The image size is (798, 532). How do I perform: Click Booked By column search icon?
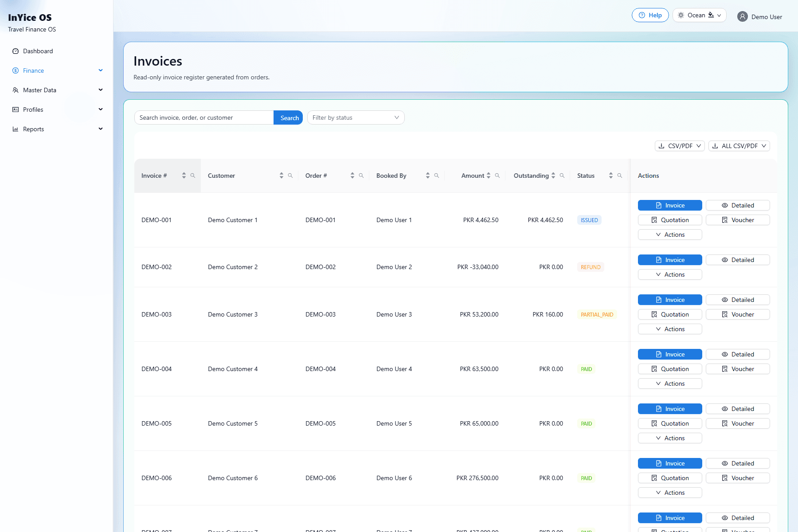pos(437,176)
